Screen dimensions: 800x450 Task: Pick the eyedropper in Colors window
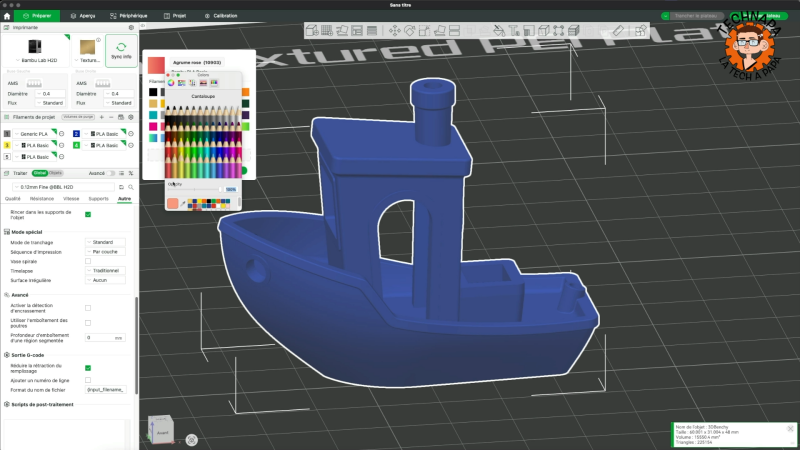[183, 204]
